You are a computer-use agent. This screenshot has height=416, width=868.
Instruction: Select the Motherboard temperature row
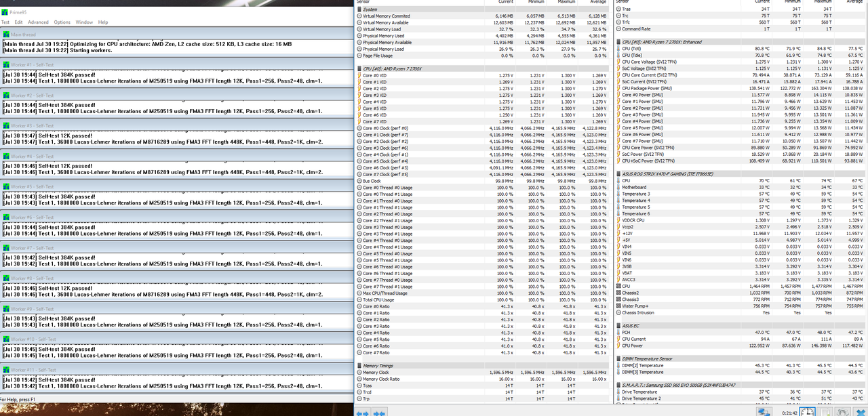(x=741, y=188)
